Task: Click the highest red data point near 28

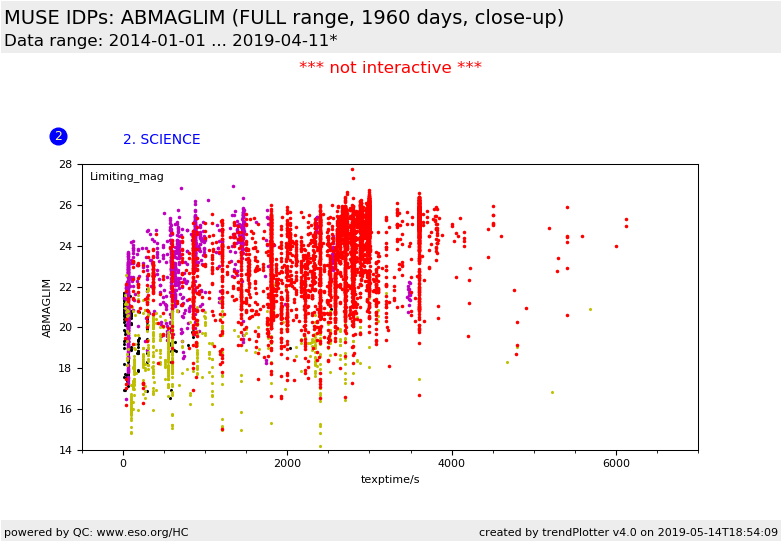Action: (352, 170)
